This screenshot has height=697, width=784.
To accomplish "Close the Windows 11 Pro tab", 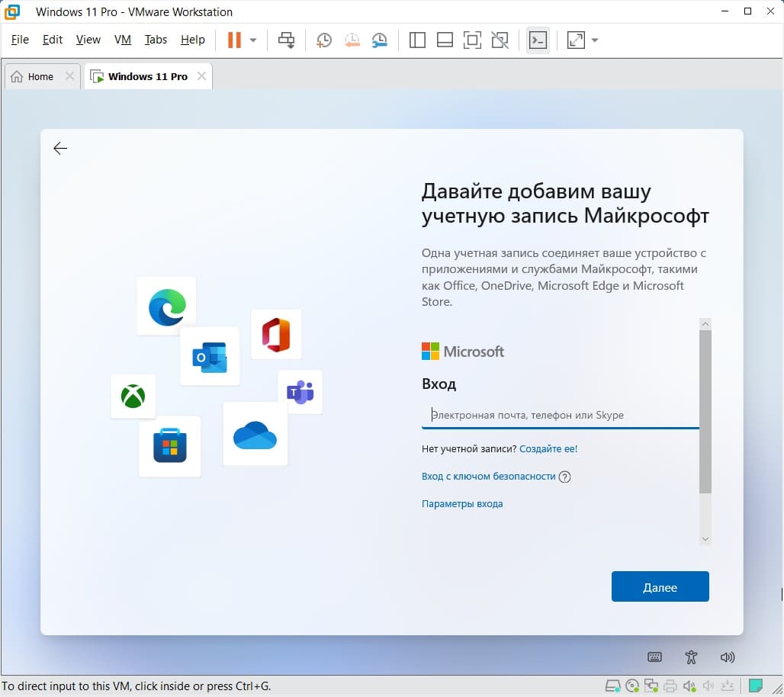I will (x=201, y=76).
